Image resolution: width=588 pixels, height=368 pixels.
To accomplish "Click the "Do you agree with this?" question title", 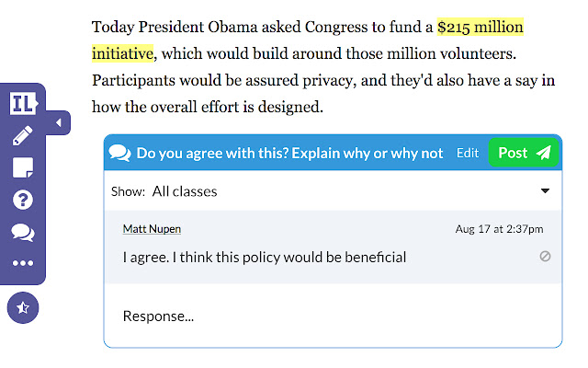I will click(x=289, y=153).
